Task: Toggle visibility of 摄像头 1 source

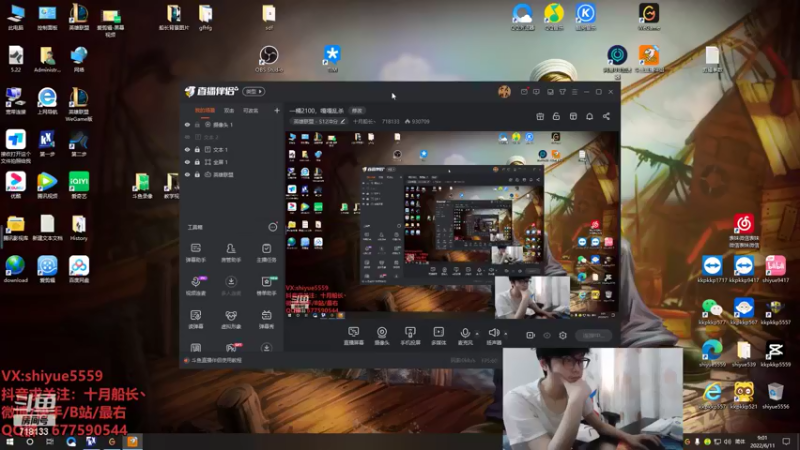Action: pyautogui.click(x=187, y=124)
